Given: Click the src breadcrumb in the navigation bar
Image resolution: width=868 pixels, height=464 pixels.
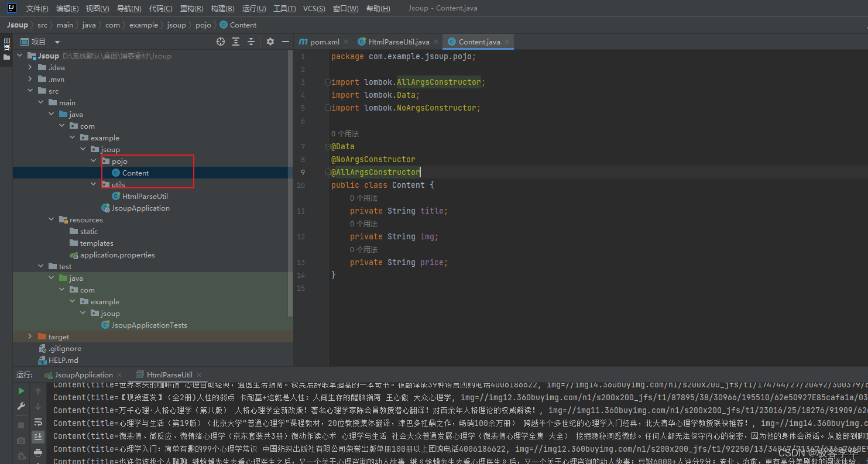Looking at the screenshot, I should tap(42, 25).
